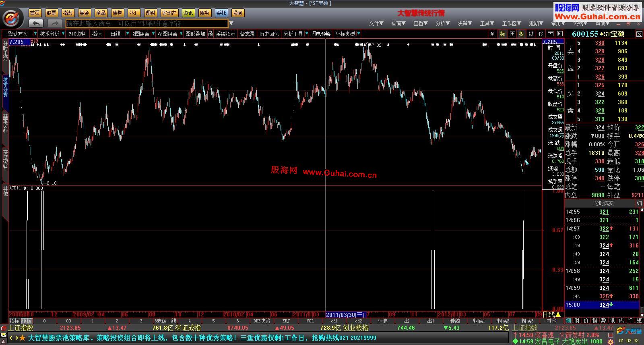This screenshot has width=644, height=345.
Task: Click the 历史回忆 toolbar item
Action: click(269, 34)
